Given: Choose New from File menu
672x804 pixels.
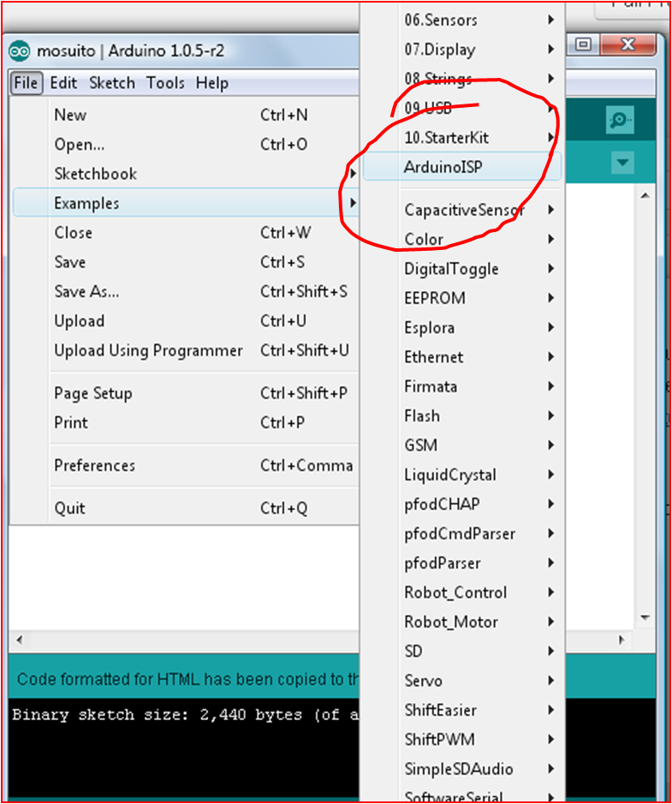Looking at the screenshot, I should click(186, 115).
